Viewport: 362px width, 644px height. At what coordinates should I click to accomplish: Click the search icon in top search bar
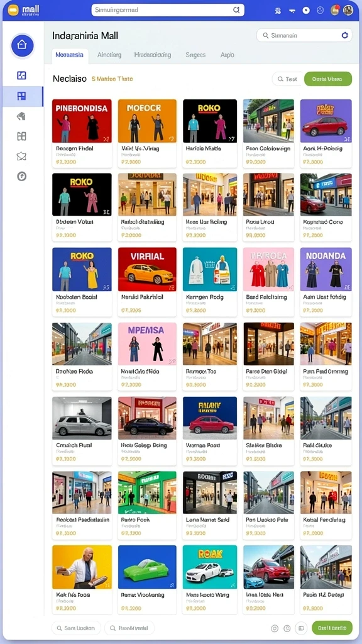[x=236, y=10]
